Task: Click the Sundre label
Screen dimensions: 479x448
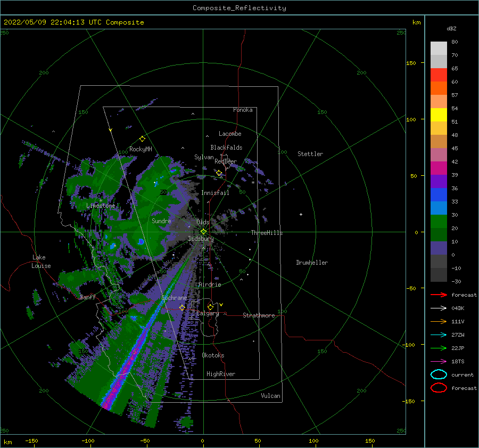Action: pos(161,221)
